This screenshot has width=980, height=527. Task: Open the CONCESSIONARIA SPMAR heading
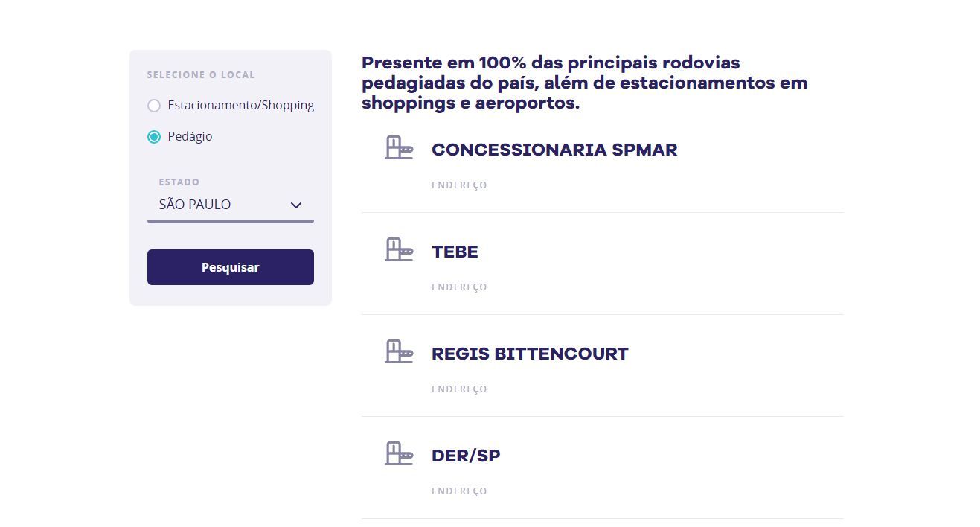[x=554, y=150]
